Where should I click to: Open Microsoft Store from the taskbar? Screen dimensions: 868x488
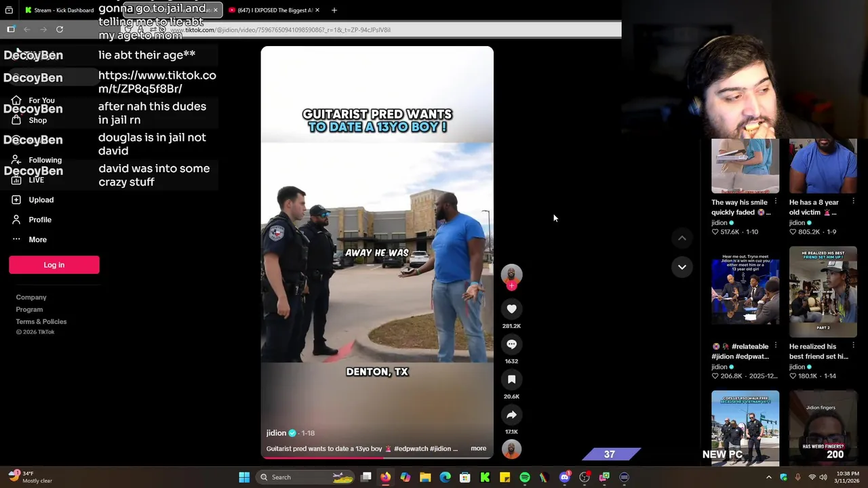[x=465, y=477]
